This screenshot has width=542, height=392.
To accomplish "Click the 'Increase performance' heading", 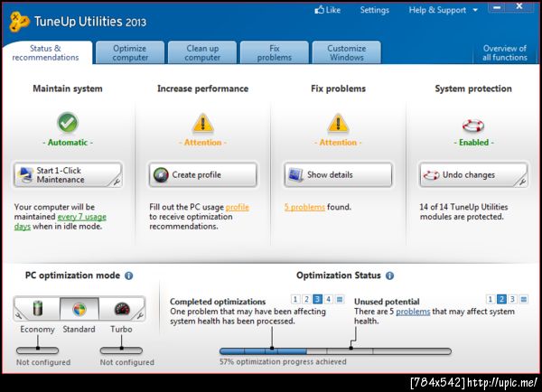I will (x=203, y=89).
